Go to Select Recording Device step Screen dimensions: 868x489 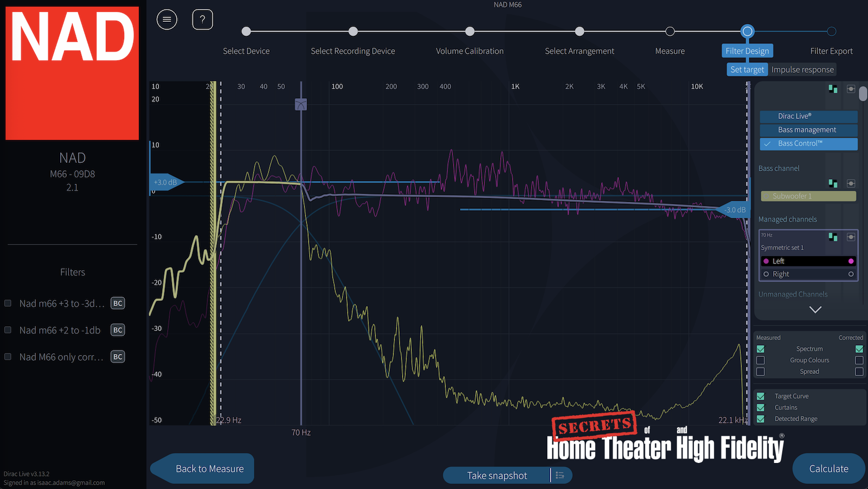coord(353,51)
